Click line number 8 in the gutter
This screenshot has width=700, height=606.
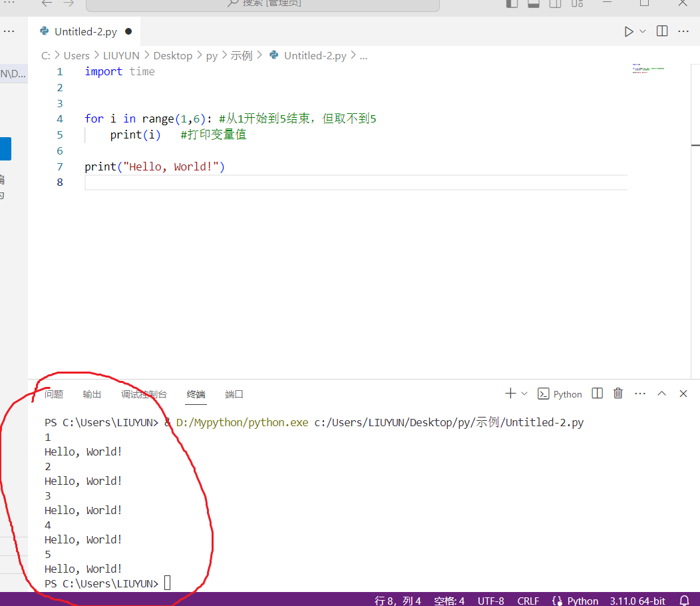tap(60, 182)
